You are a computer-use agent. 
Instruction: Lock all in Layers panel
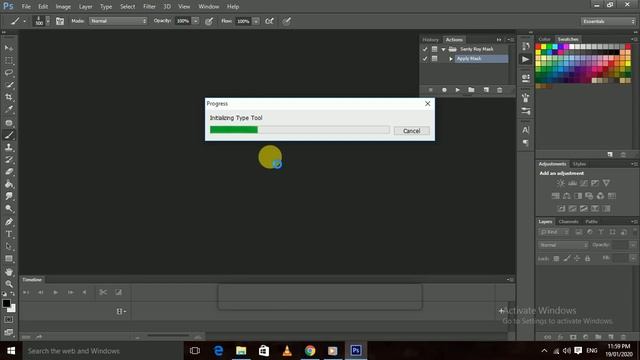[587, 258]
